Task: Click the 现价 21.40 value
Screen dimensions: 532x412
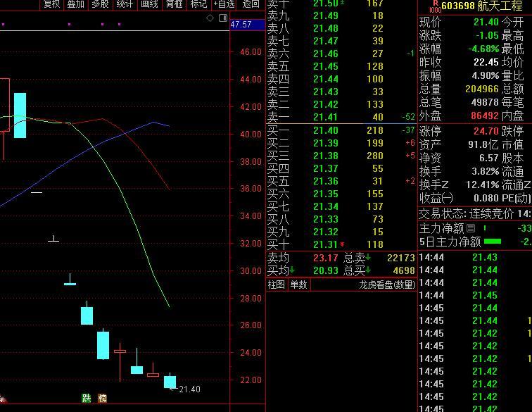Action: (x=486, y=22)
